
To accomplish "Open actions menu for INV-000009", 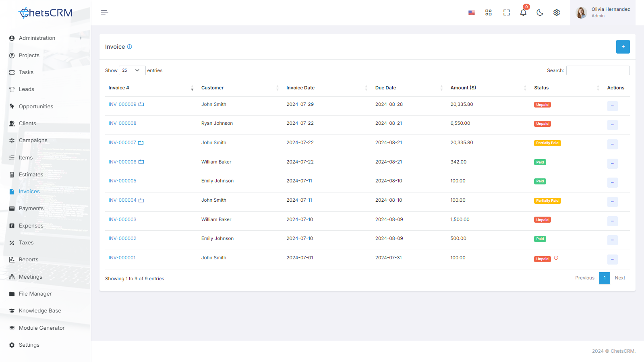I will click(613, 106).
